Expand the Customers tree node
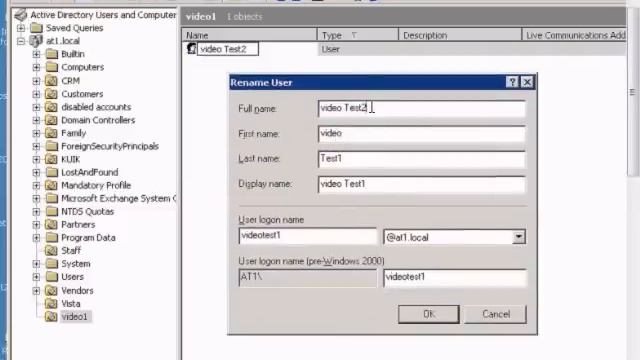The width and height of the screenshot is (640, 360). pyautogui.click(x=36, y=94)
